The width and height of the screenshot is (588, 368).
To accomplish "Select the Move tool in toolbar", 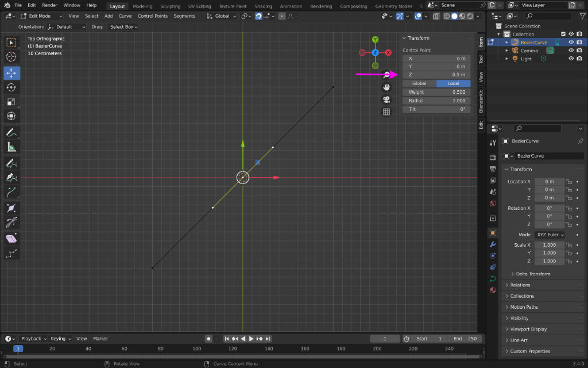I will pos(11,73).
